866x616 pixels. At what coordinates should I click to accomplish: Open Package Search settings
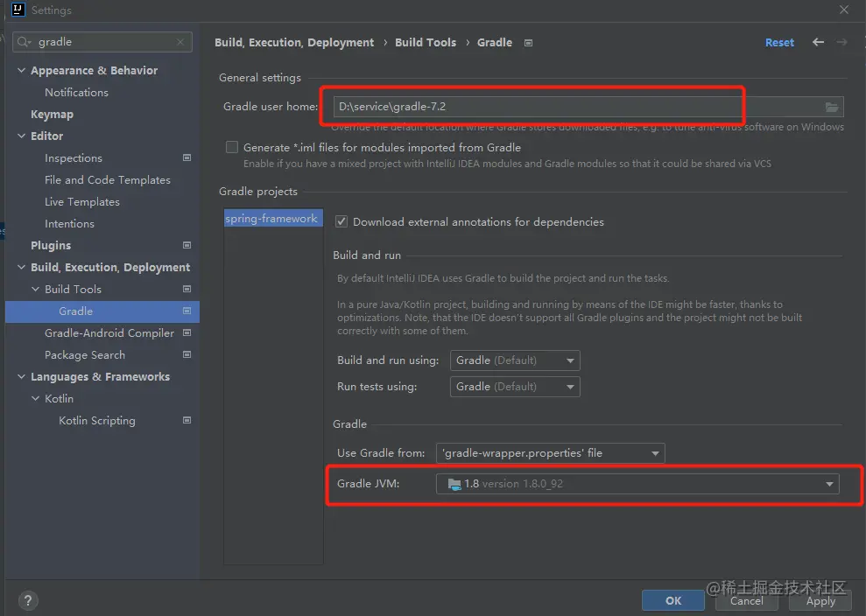(85, 355)
